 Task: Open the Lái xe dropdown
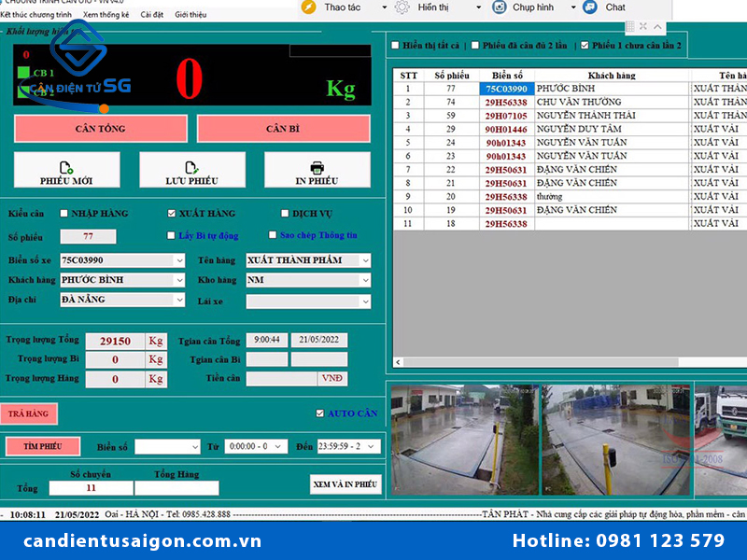coord(365,301)
